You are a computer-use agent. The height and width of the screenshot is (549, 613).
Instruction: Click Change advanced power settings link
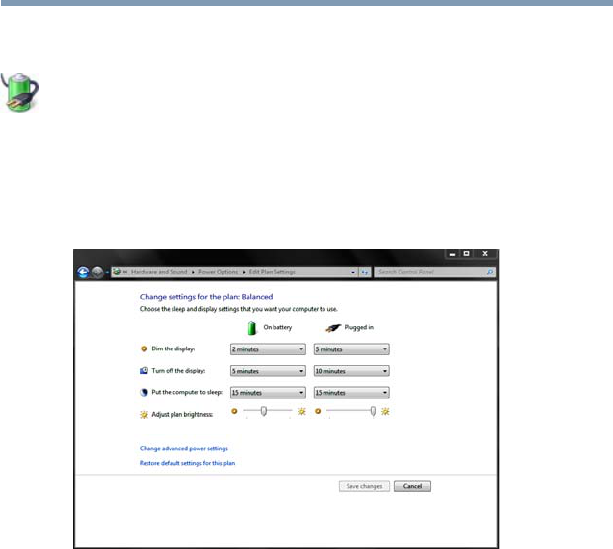[x=184, y=449]
